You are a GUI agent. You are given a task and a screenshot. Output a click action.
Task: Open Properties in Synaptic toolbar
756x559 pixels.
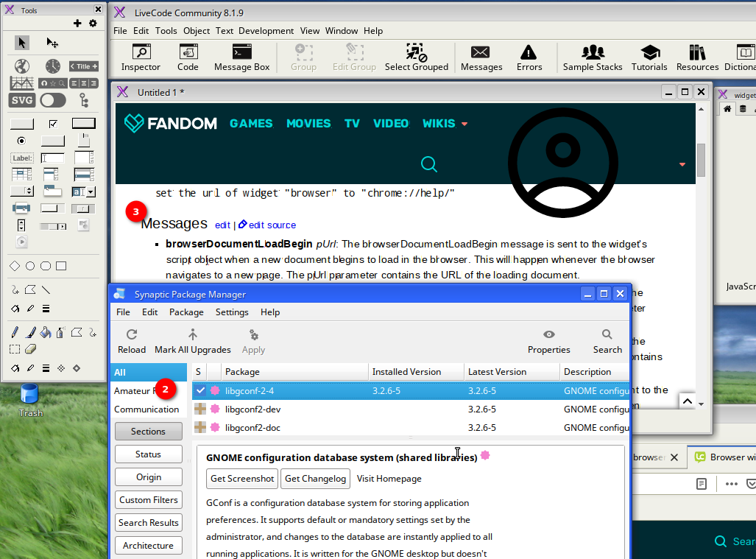click(x=548, y=342)
